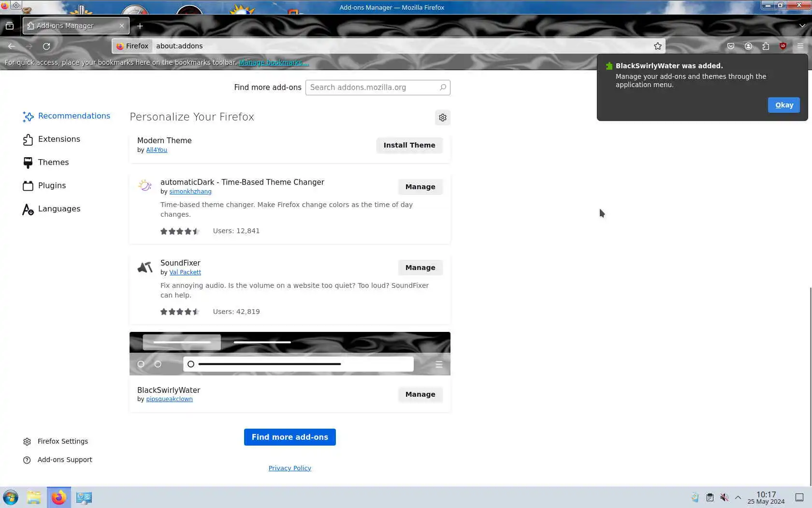
Task: Switch to the Extensions category
Action: point(52,139)
